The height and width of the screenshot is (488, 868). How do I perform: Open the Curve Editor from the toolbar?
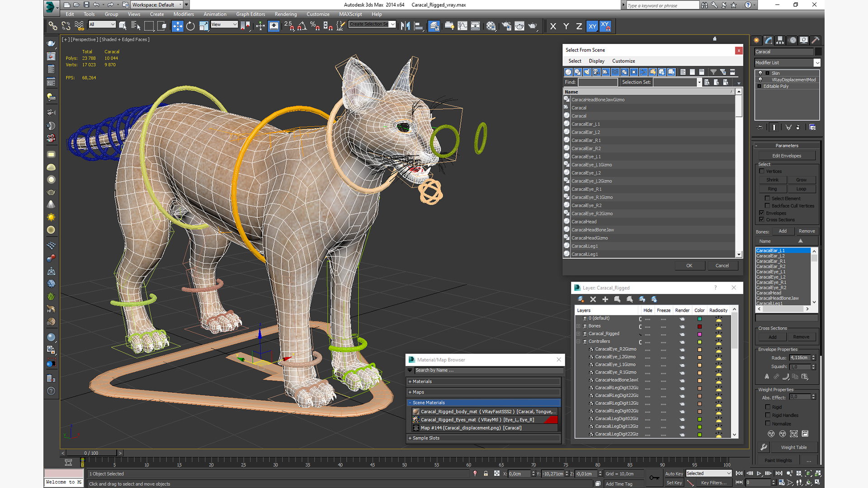[462, 26]
